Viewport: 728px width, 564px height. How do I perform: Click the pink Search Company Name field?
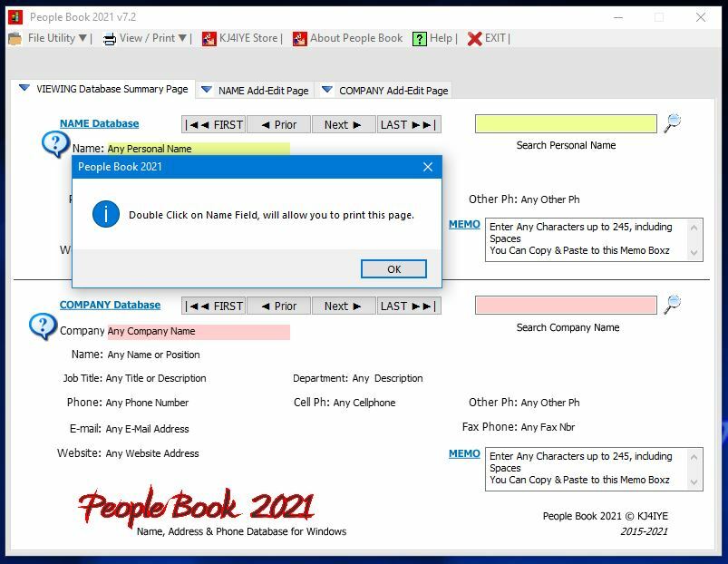(566, 306)
